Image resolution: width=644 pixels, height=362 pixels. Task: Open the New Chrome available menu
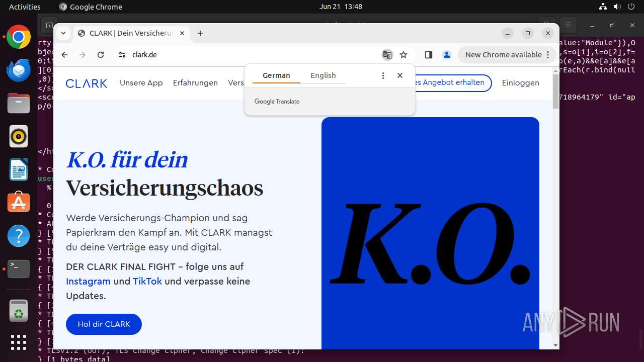[x=507, y=55]
